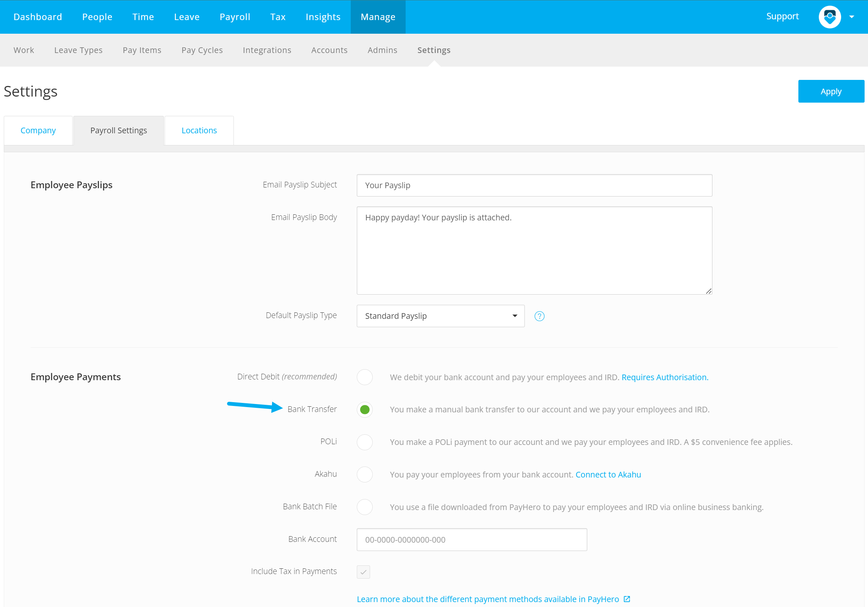Open the Pay Cycles submenu
Image resolution: width=868 pixels, height=607 pixels.
pos(202,50)
